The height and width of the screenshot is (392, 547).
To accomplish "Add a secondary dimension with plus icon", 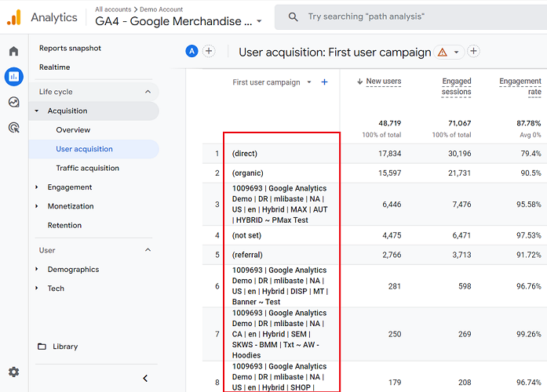I will pyautogui.click(x=325, y=82).
